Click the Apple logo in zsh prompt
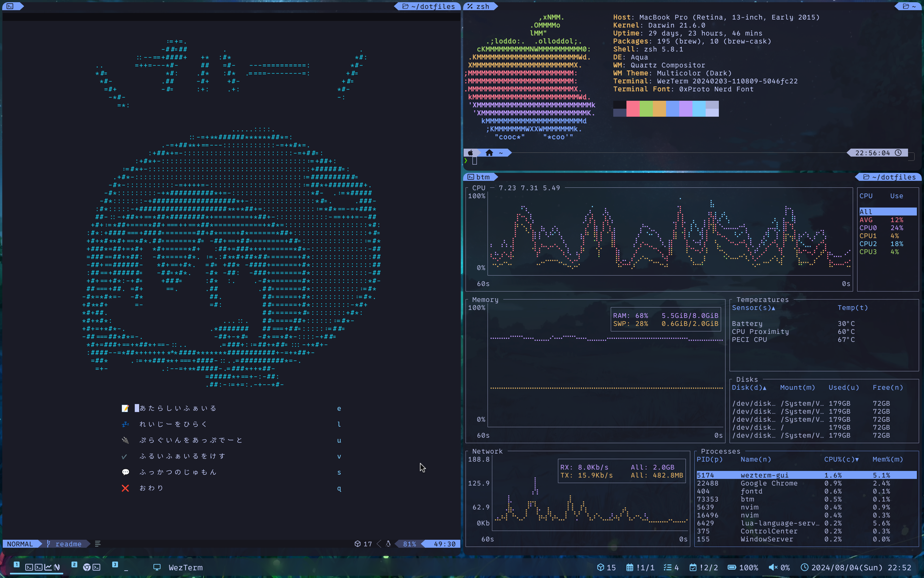Screen dimensions: 924x578 tap(471, 153)
